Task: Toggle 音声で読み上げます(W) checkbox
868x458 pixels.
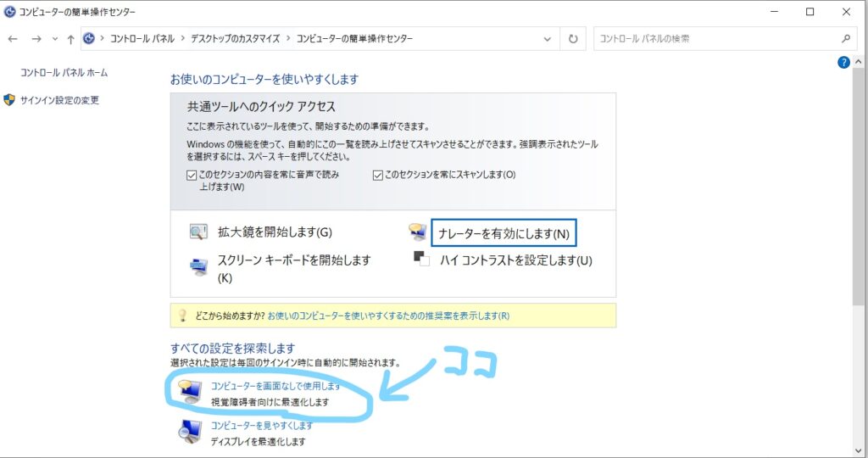Action: pos(192,175)
